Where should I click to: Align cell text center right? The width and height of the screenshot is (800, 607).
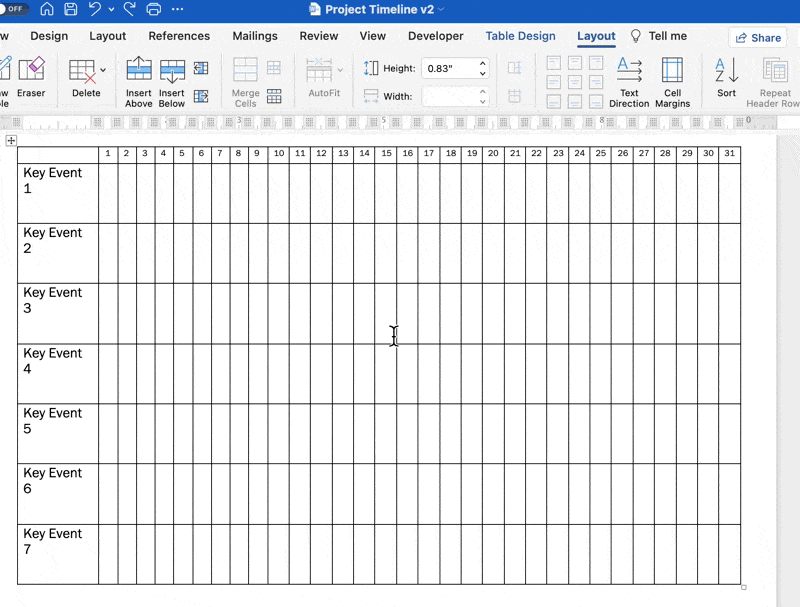coord(596,82)
